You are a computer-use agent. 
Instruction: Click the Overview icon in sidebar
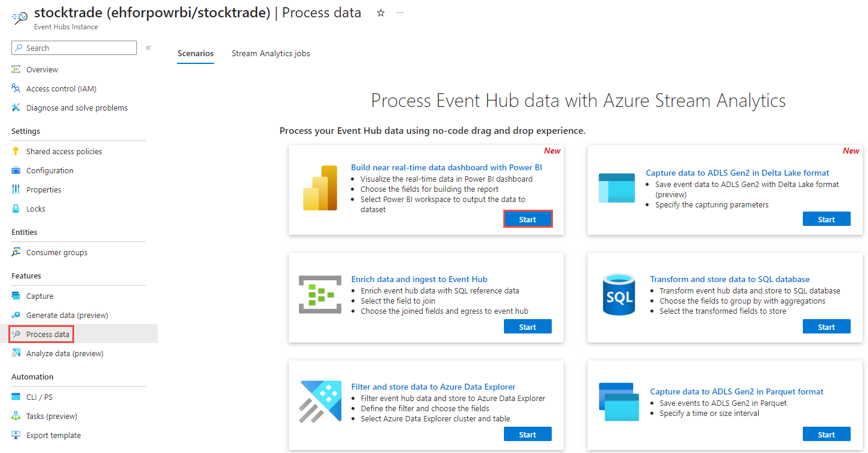click(x=16, y=69)
